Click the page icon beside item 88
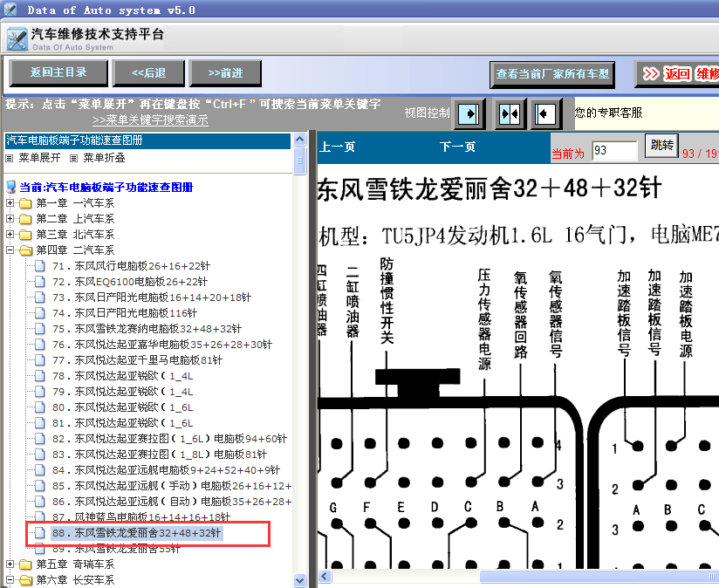719x588 pixels. 40,532
